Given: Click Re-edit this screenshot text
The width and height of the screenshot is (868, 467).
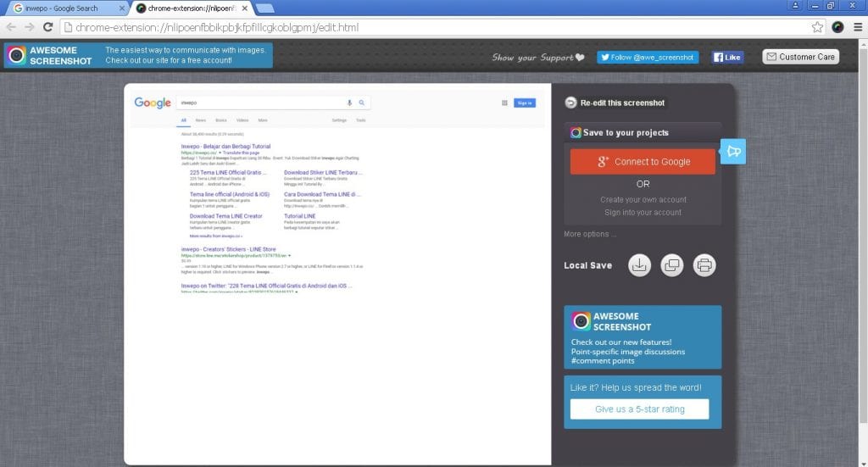Looking at the screenshot, I should [x=622, y=103].
